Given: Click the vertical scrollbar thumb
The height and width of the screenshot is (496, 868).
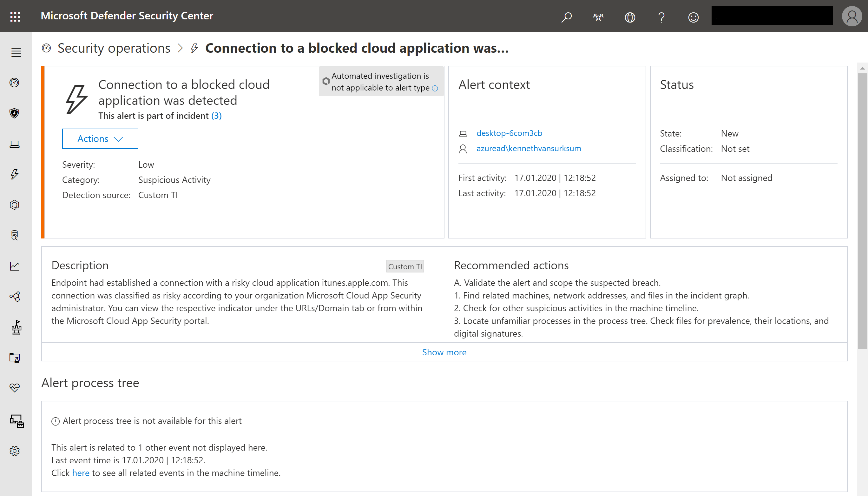Looking at the screenshot, I should coord(862,211).
